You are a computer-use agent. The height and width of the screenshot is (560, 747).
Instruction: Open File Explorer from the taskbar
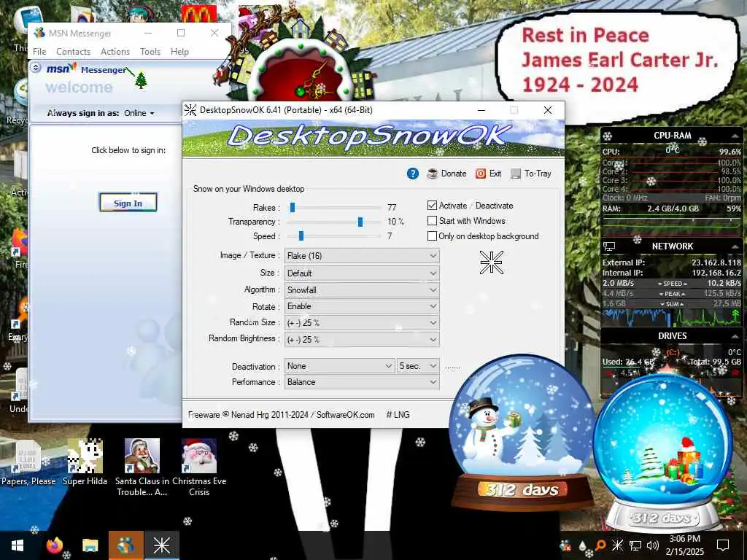(90, 545)
